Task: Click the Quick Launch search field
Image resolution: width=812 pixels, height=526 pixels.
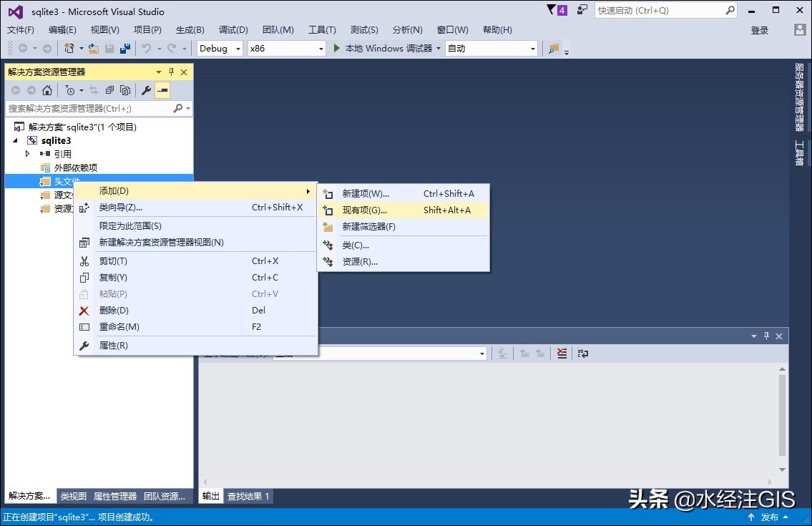Action: (660, 10)
